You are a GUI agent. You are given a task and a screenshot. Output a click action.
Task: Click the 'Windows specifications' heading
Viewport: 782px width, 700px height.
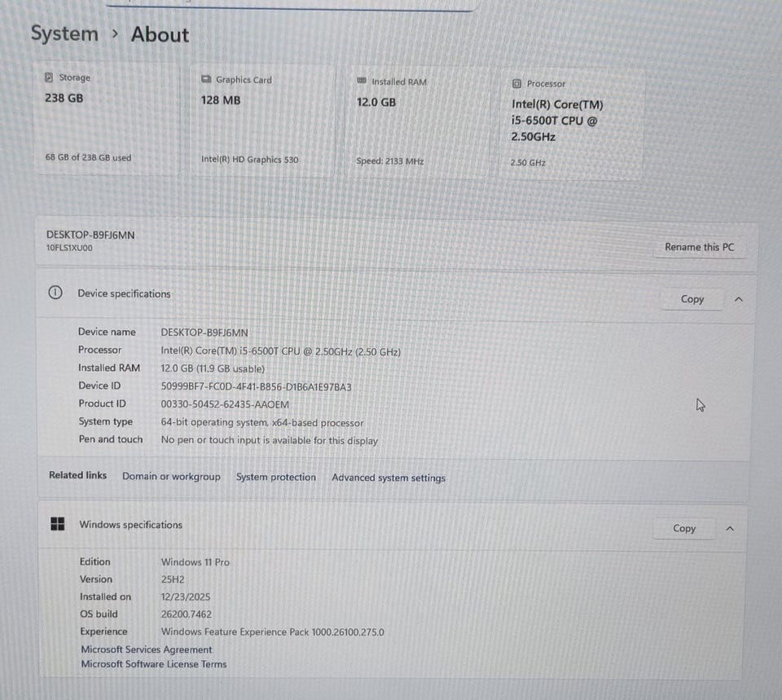[130, 525]
